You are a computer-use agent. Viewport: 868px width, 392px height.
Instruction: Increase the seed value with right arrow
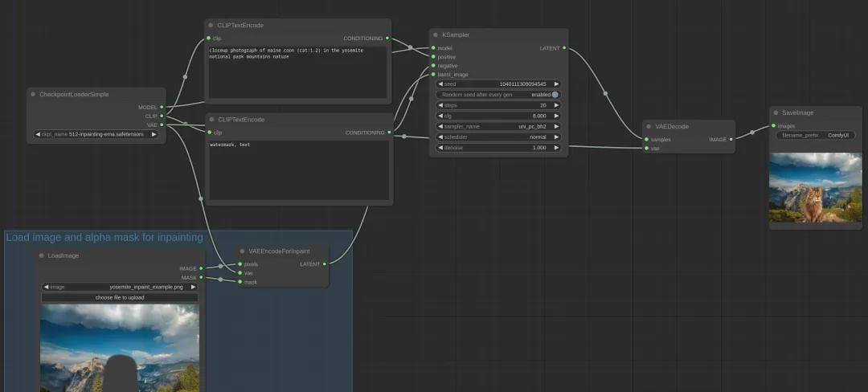(556, 84)
